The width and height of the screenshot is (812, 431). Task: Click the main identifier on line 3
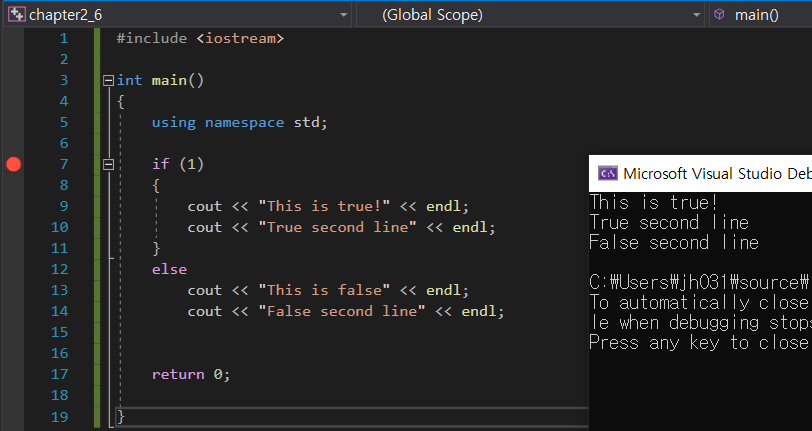pos(169,80)
